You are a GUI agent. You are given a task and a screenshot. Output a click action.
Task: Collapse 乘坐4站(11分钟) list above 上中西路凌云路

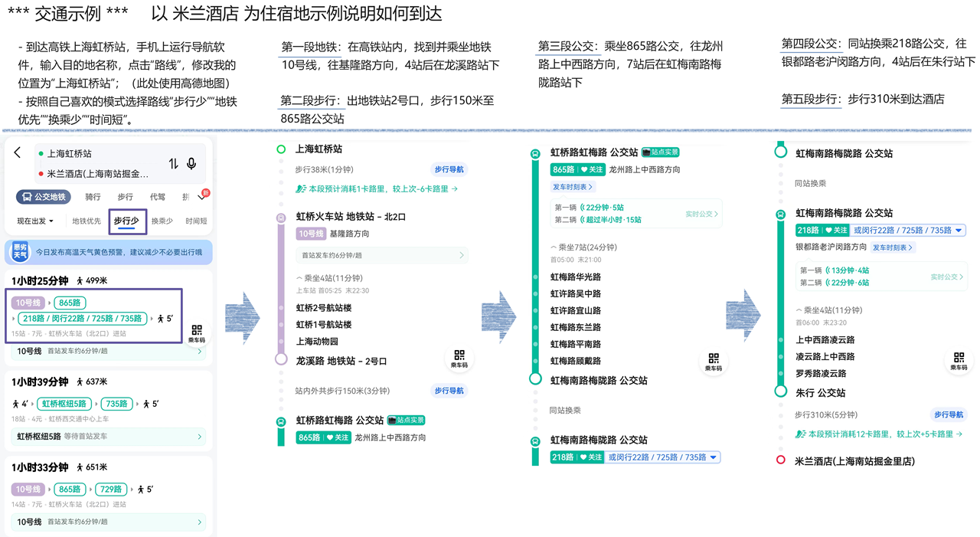coord(828,310)
